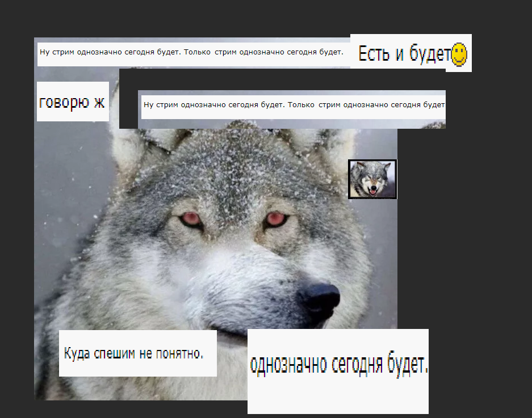The image size is (532, 418).
Task: Select the text "Есть и будет"
Action: pyautogui.click(x=405, y=53)
